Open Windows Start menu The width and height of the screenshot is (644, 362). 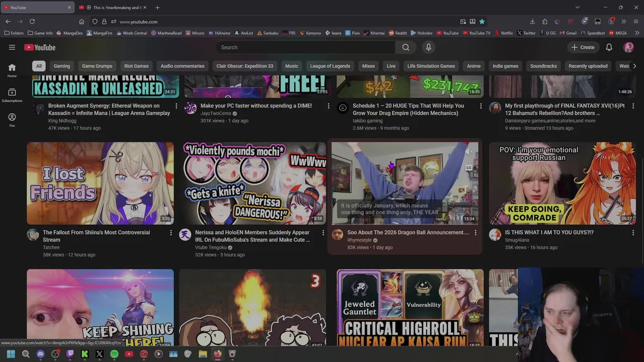11,354
